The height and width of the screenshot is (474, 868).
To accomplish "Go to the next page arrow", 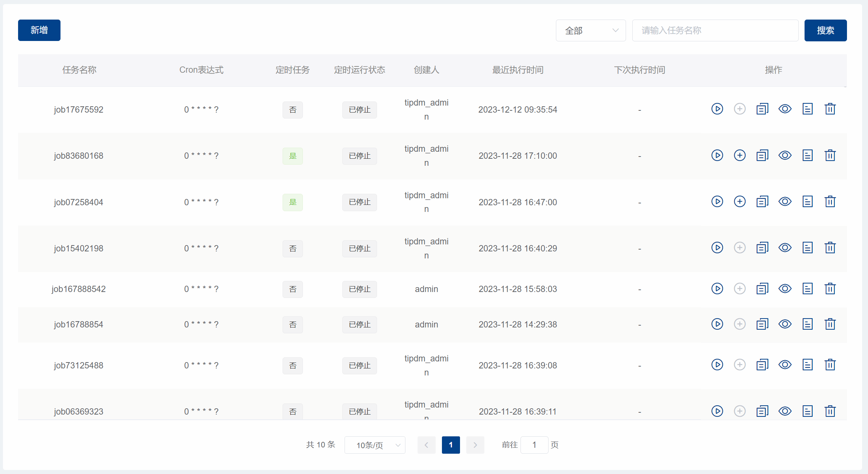I will (x=475, y=445).
